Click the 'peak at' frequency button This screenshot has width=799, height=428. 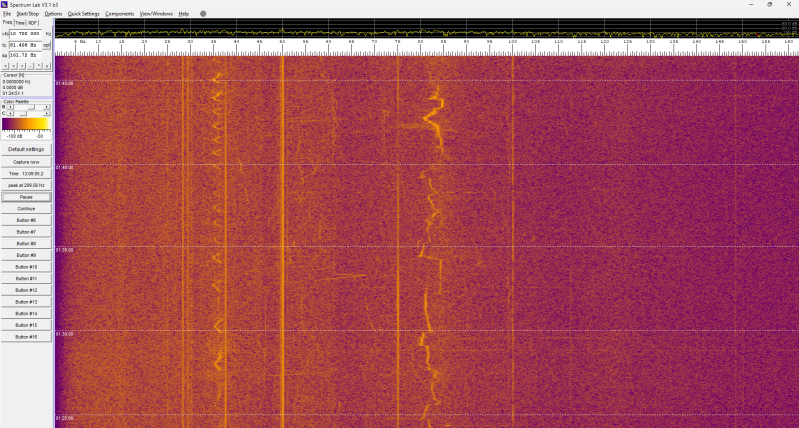(26, 185)
